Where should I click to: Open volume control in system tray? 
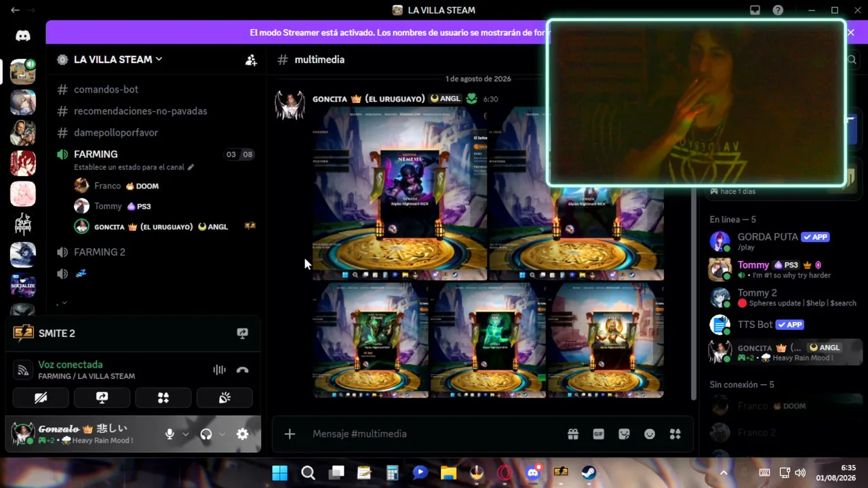[800, 472]
